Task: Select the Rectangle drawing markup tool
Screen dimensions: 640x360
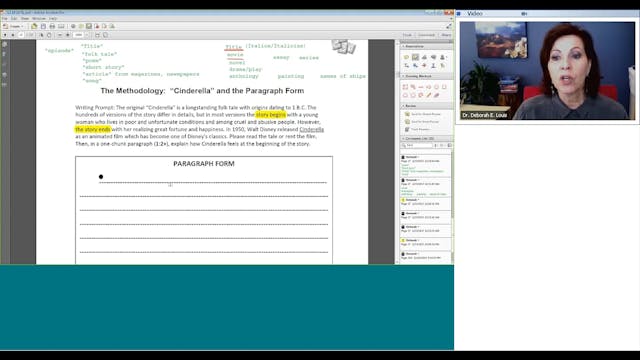Action: coord(444,87)
